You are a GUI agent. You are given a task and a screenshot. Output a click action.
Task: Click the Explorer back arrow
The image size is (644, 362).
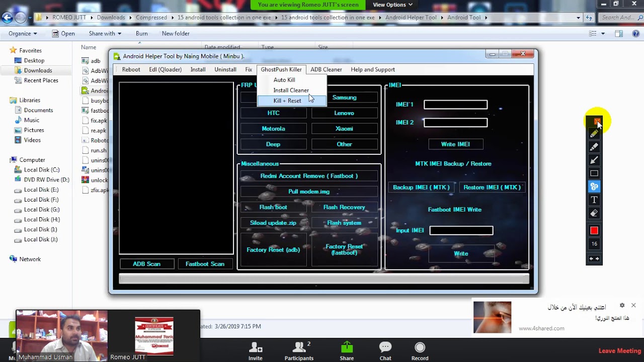click(7, 18)
